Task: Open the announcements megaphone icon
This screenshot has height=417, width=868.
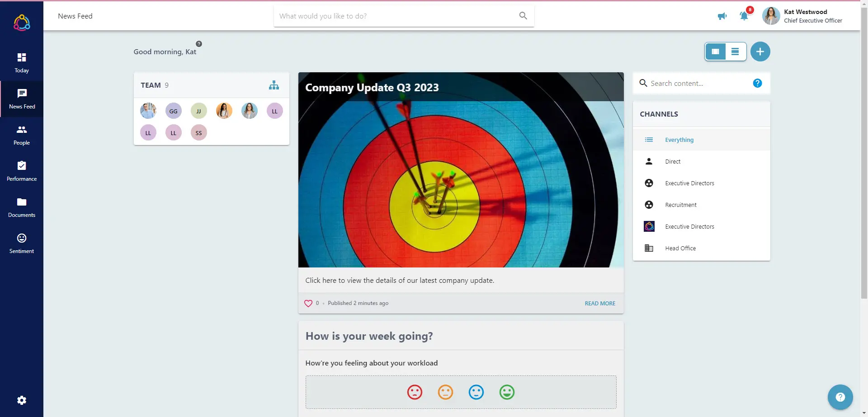Action: pos(722,16)
